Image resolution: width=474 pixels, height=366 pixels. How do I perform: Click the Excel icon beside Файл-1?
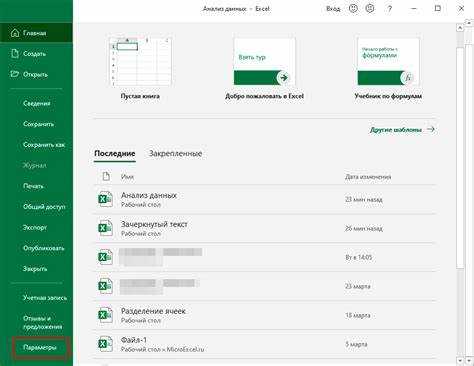[105, 344]
